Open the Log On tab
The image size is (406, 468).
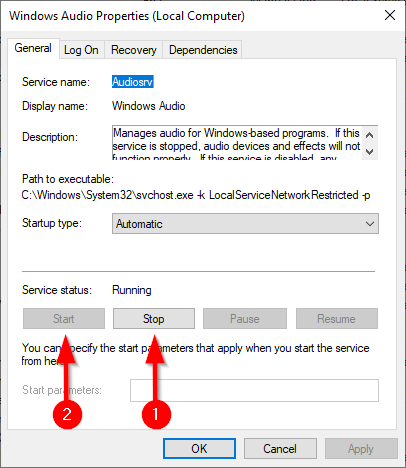81,50
